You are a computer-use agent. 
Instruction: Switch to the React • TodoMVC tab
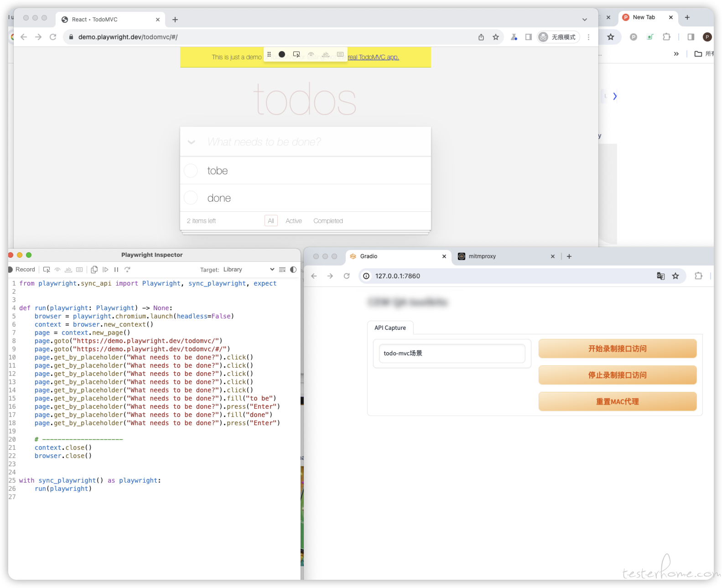[x=109, y=20]
